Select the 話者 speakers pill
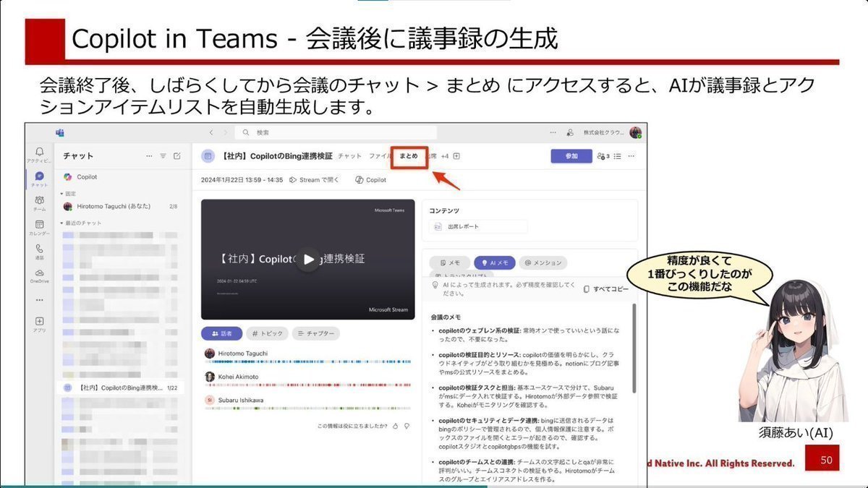868x488 pixels. coord(222,334)
